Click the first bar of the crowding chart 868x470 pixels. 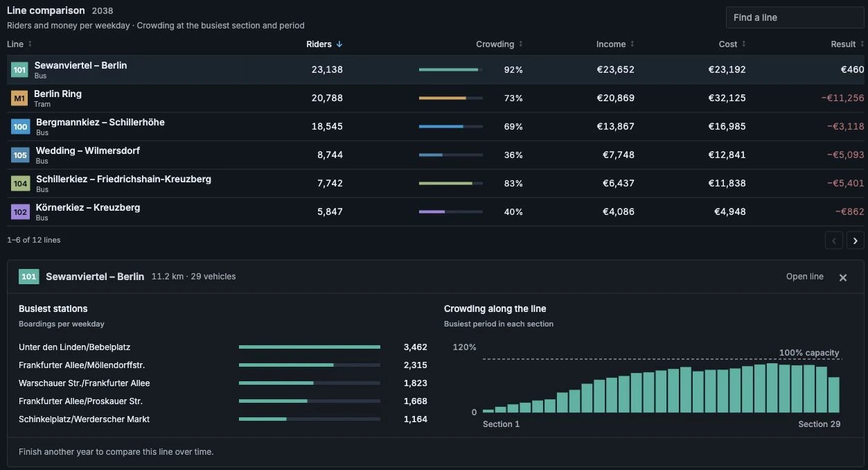[488, 411]
